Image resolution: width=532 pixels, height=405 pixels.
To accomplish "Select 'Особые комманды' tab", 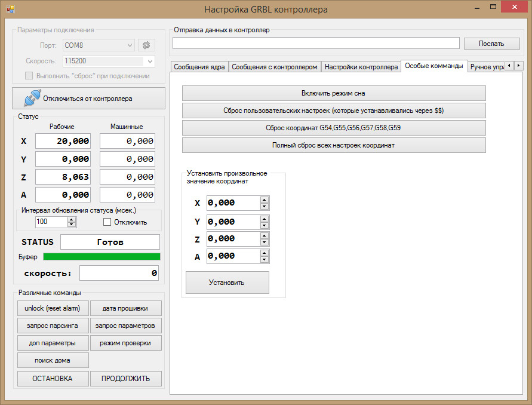I will coord(434,66).
